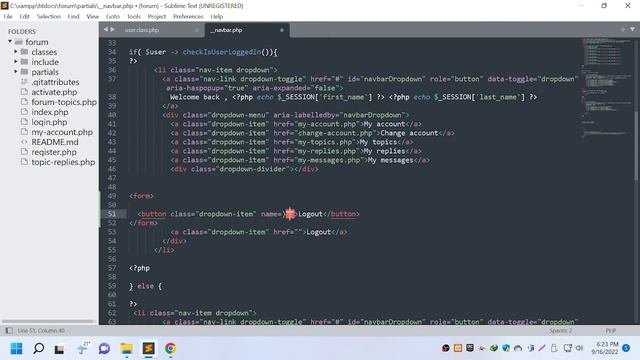Open the Chat app on taskbar
The width and height of the screenshot is (640, 360).
tap(104, 349)
